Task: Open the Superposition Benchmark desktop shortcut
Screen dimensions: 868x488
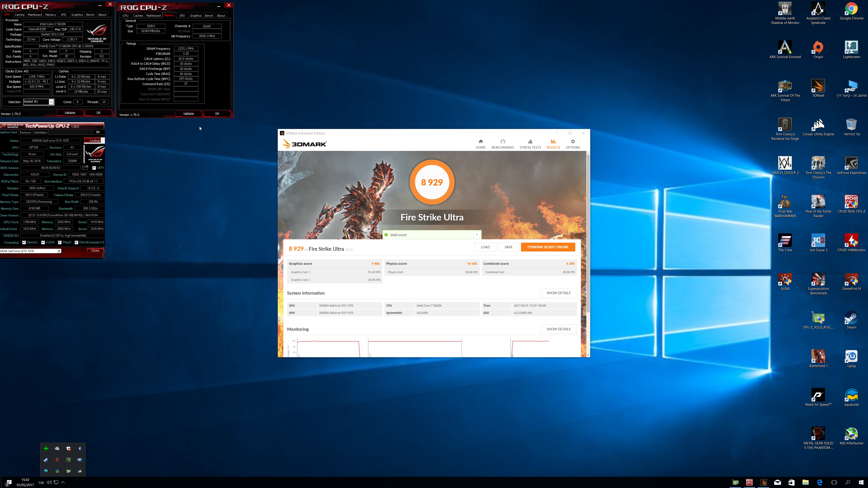Action: [x=818, y=284]
